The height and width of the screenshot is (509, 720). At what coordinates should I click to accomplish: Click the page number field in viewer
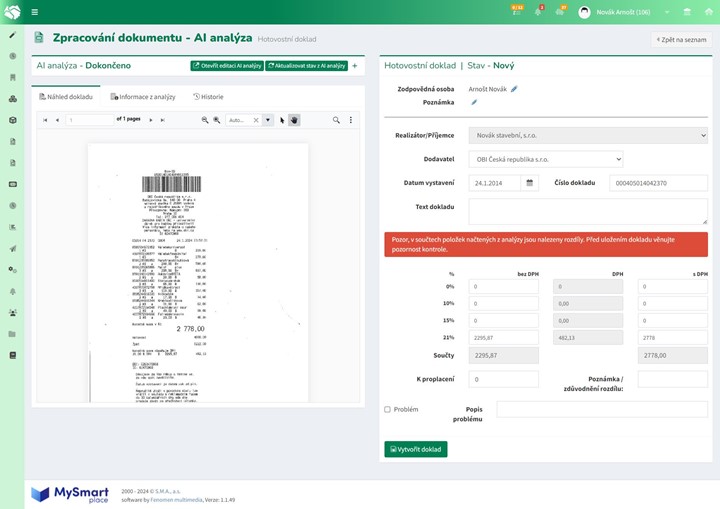[90, 120]
